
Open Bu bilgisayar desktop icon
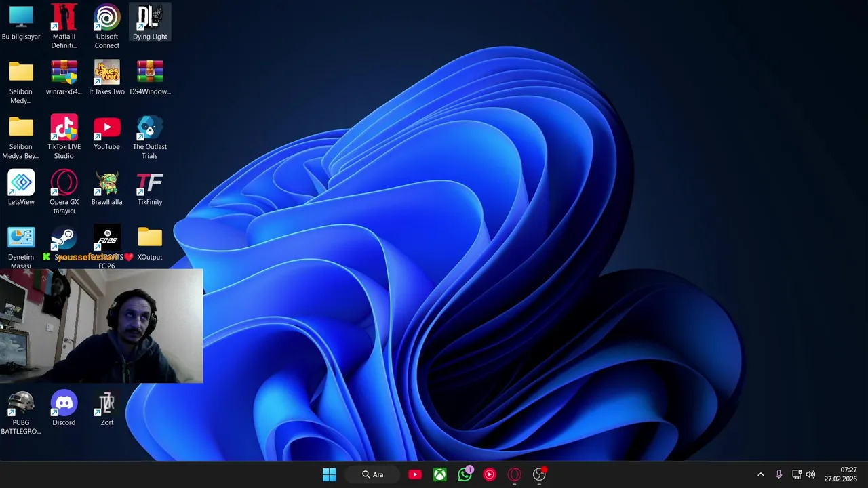21,22
